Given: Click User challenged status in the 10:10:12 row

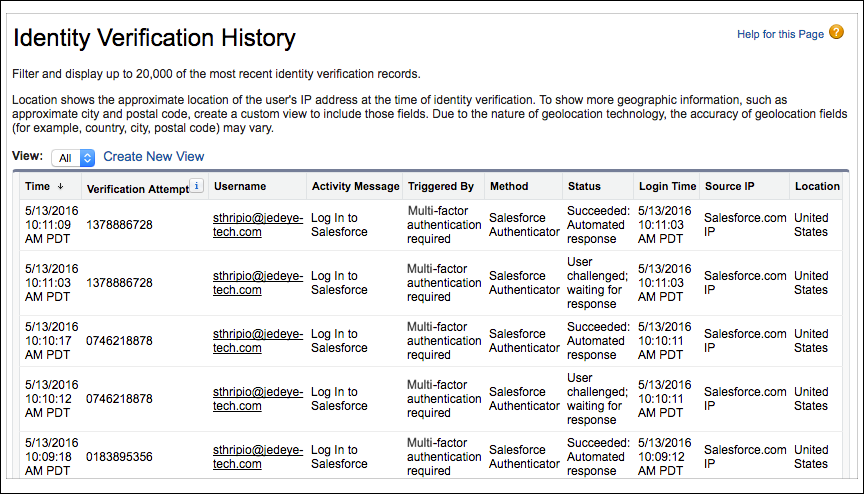Looking at the screenshot, I should (x=597, y=399).
